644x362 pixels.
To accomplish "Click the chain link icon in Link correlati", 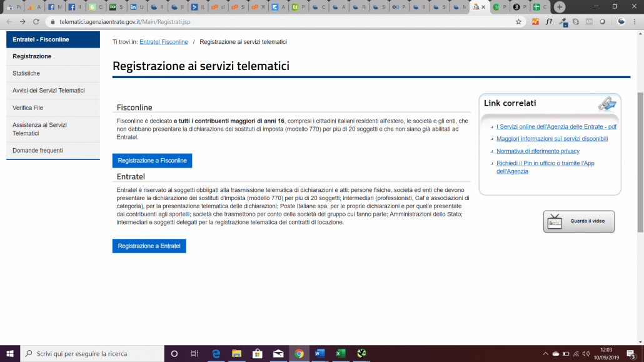I will (607, 104).
